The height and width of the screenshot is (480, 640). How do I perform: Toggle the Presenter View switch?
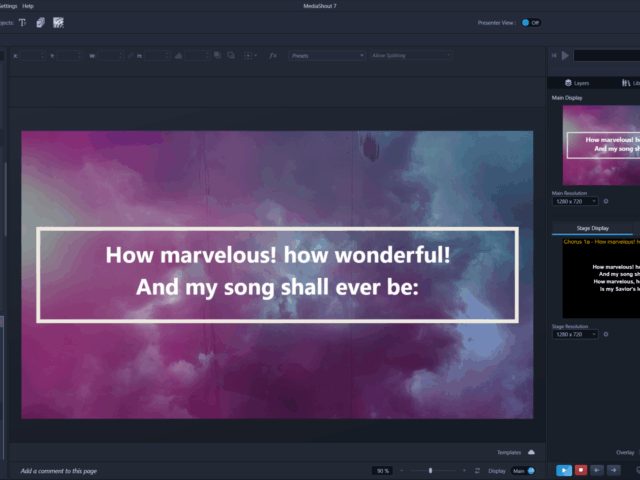(x=530, y=22)
